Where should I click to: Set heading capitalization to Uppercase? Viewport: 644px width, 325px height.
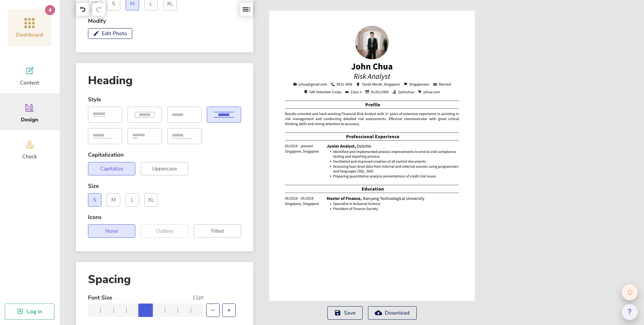164,169
